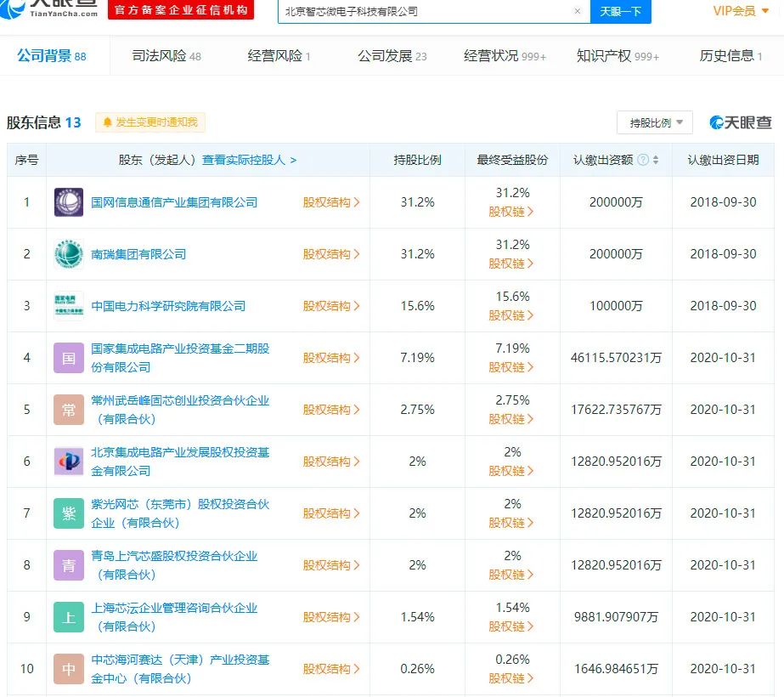Viewport: 784px width, 697px height.
Task: Expand 股权结构 for 上海芯沄企业管理咨询
Action: coord(331,617)
